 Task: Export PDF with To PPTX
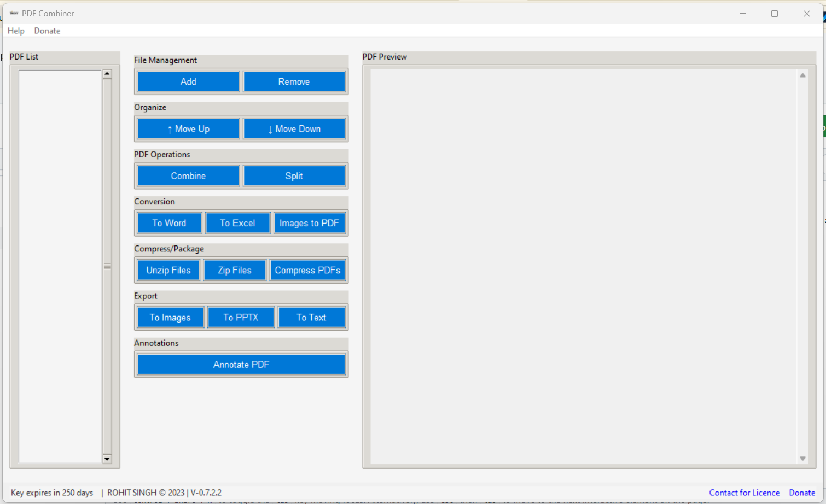[x=241, y=318]
